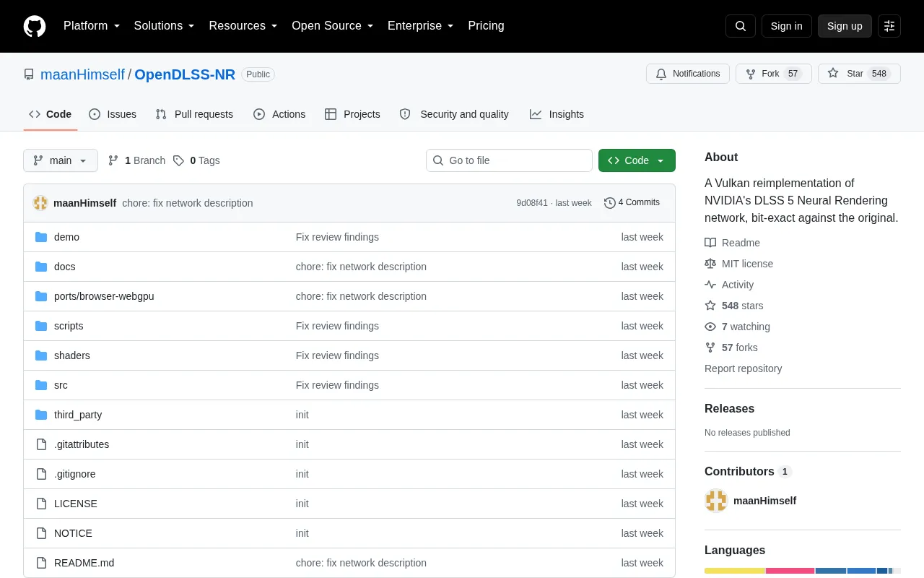Click the third_party folder icon

point(41,415)
